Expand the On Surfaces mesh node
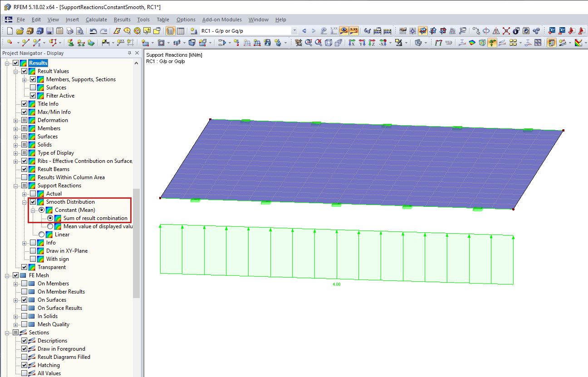 pyautogui.click(x=16, y=300)
